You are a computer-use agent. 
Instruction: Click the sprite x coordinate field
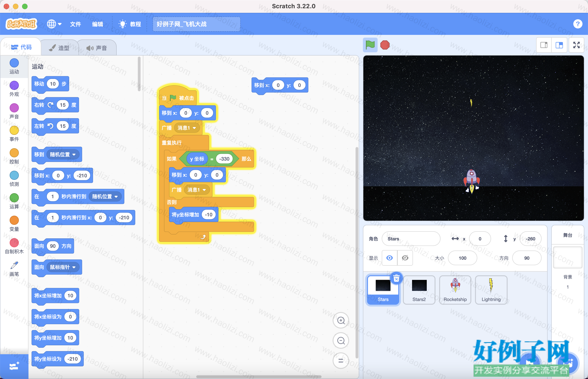click(x=480, y=239)
